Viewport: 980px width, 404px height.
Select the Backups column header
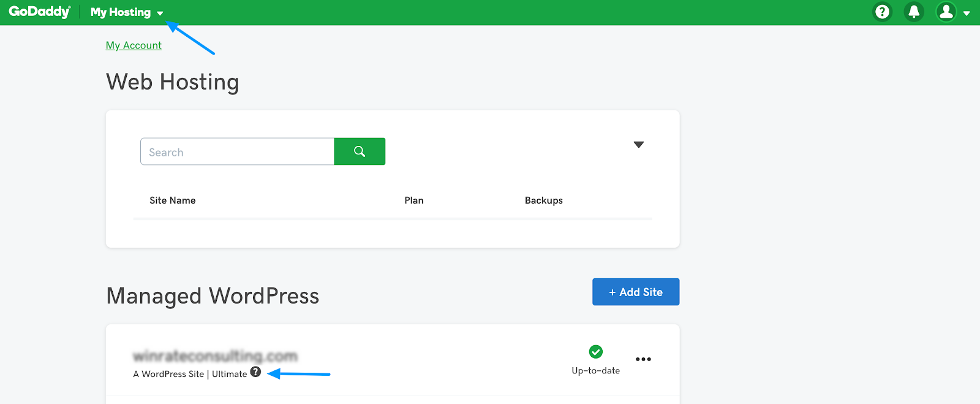coord(544,200)
